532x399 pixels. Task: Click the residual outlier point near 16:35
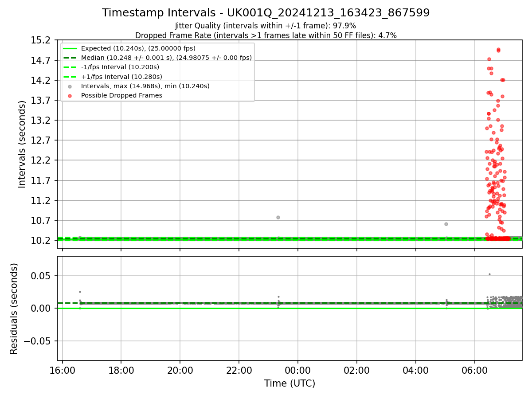[80, 292]
